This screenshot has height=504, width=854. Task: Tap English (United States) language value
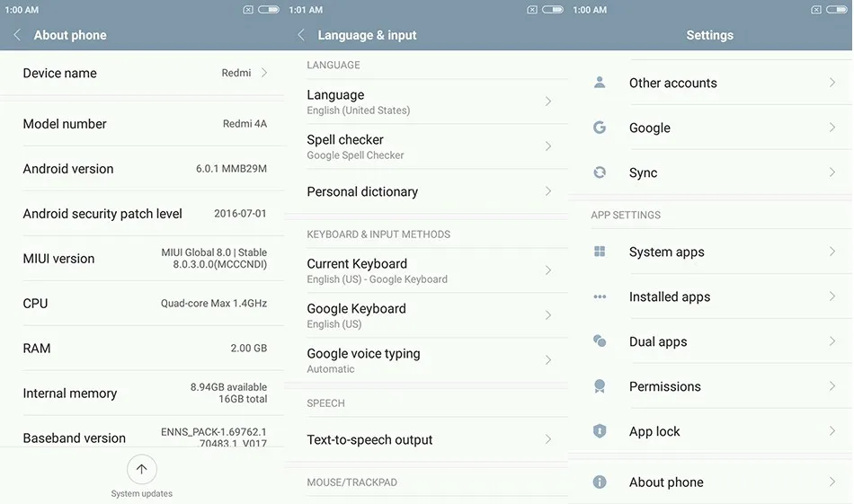tap(359, 111)
